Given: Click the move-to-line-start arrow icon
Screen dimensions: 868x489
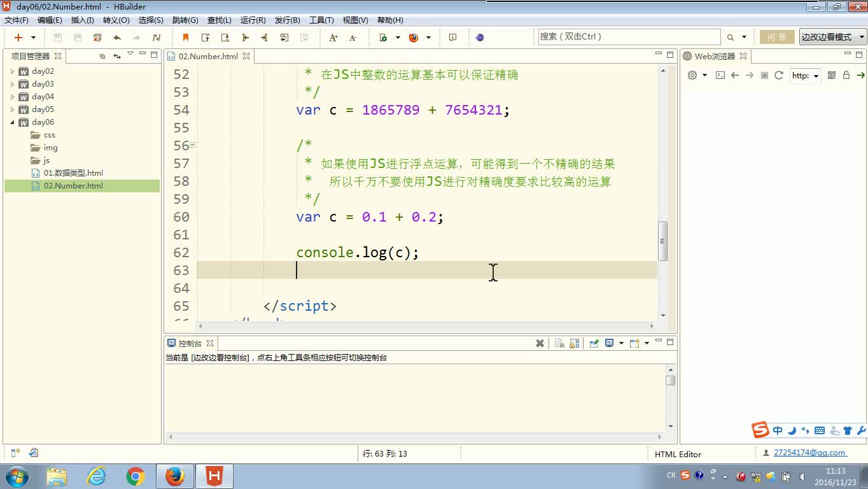Looking at the screenshot, I should 245,38.
